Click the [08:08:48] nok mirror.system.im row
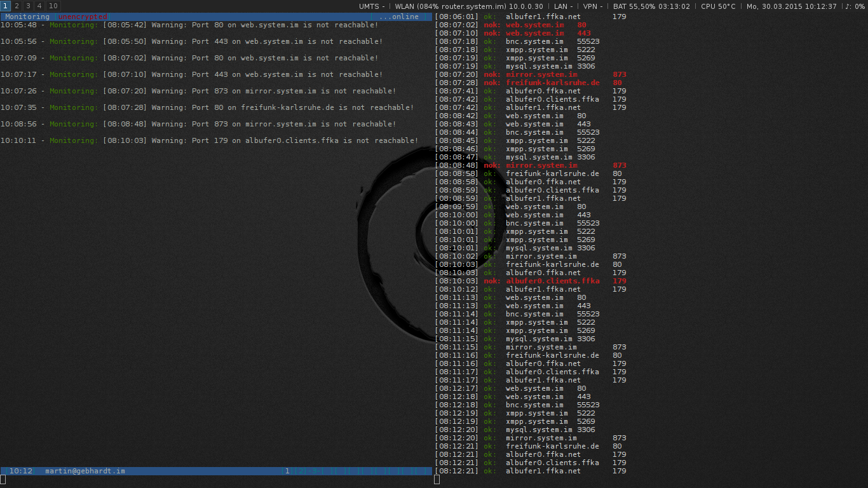 click(531, 165)
